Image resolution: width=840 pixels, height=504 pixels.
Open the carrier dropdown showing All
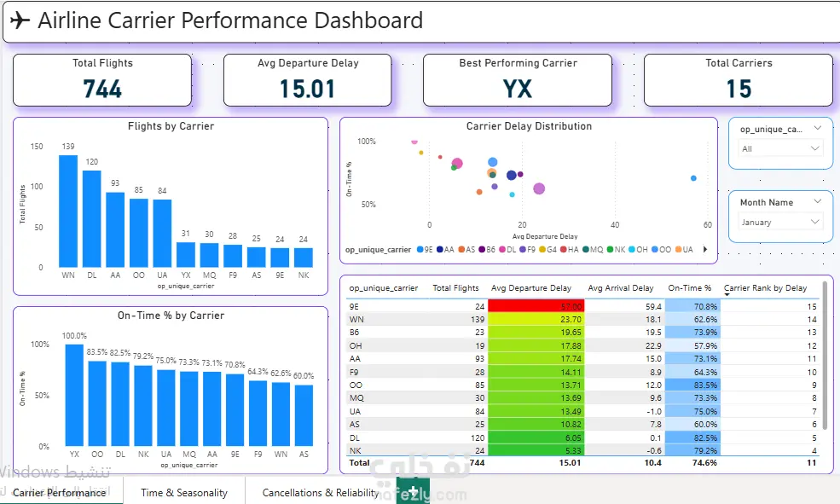pyautogui.click(x=780, y=148)
